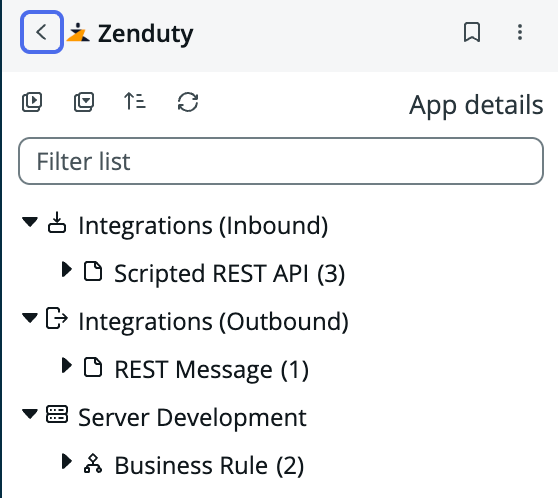Bookmark the Zenduty app
Image resolution: width=558 pixels, height=498 pixels.
point(472,32)
